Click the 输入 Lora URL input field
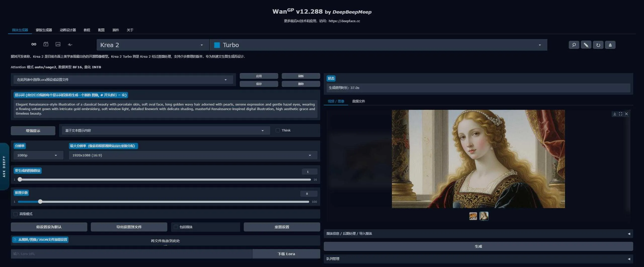The height and width of the screenshot is (267, 644). click(x=131, y=254)
